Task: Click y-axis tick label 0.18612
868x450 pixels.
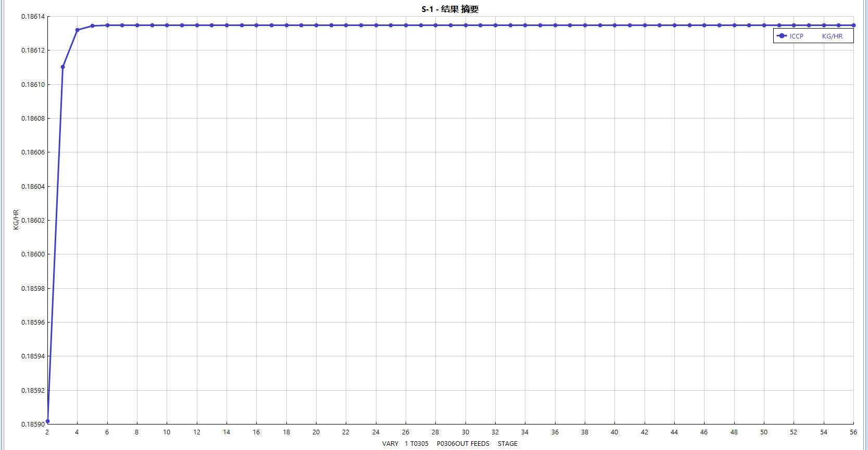Action: pos(33,50)
